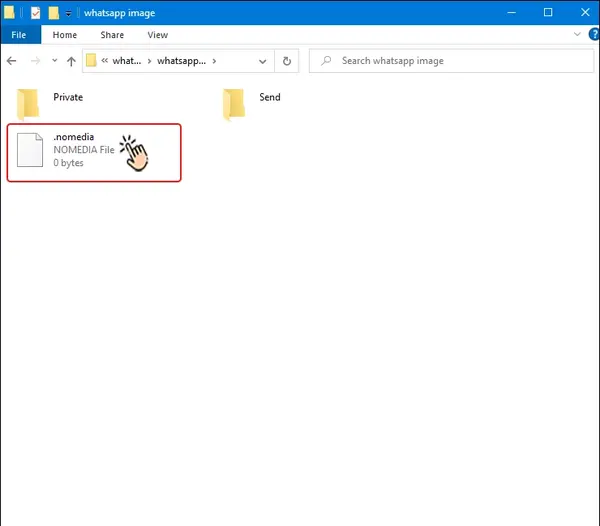
Task: Click the folder icon in title bar
Action: (x=9, y=13)
